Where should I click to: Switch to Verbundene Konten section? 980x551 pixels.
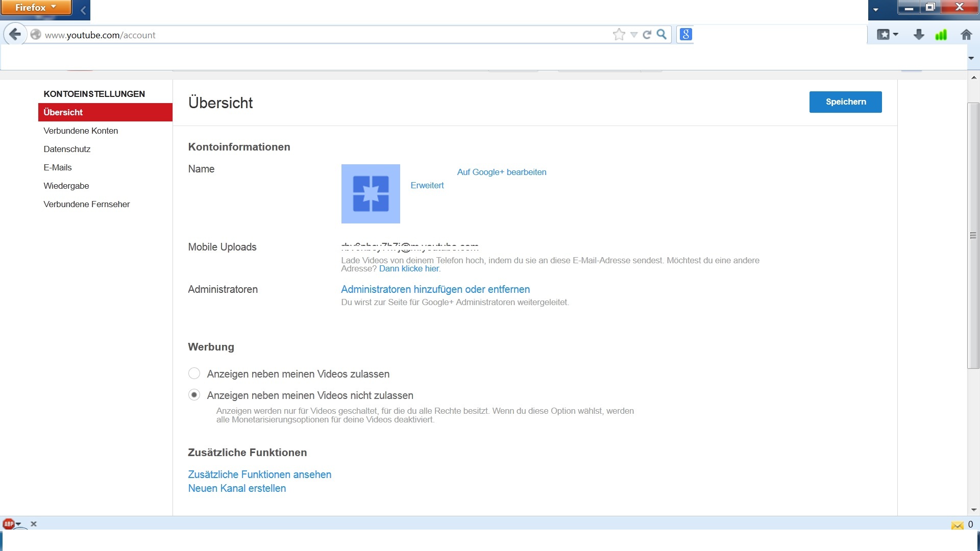tap(81, 131)
